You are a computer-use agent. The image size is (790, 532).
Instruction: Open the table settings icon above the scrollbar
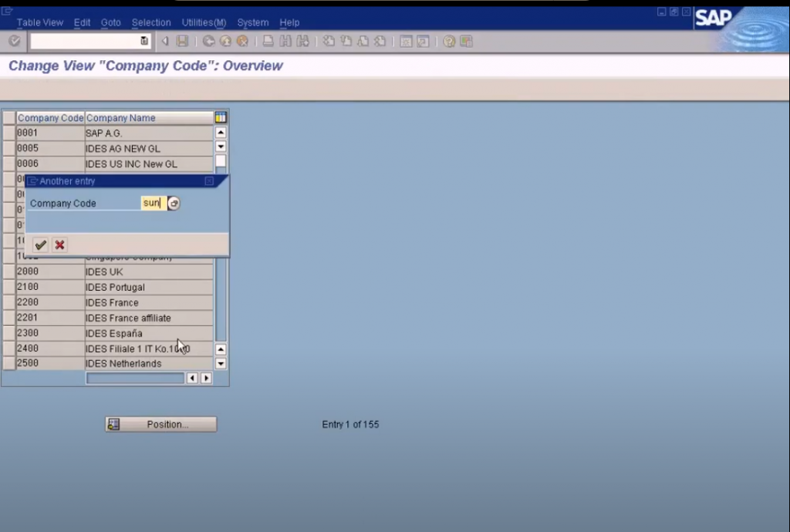coord(220,118)
